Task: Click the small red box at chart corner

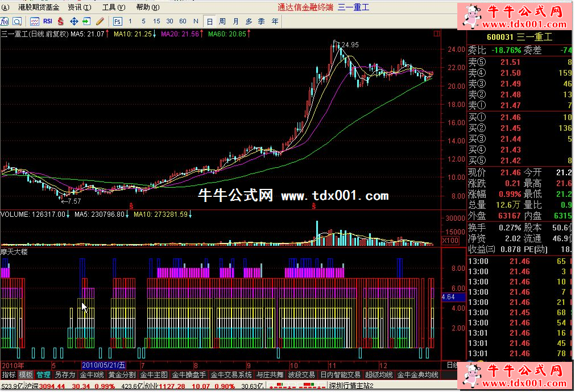Action: tap(436, 34)
